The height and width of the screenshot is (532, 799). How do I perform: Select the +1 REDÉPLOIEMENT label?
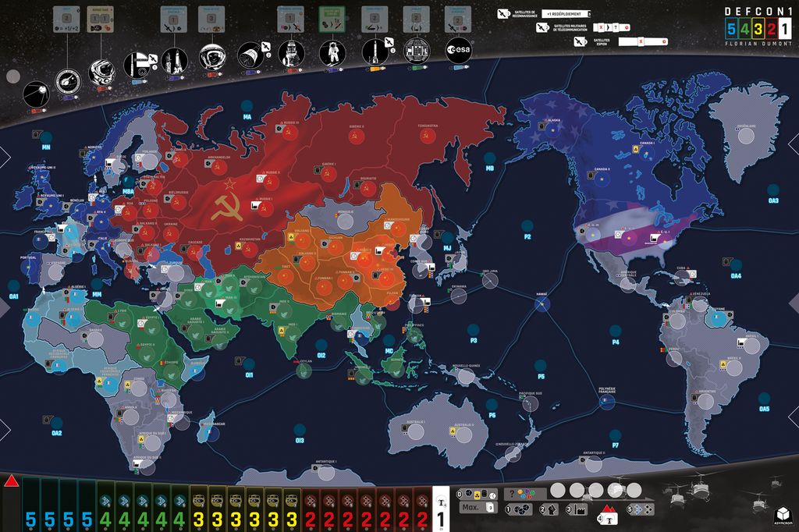tap(564, 13)
